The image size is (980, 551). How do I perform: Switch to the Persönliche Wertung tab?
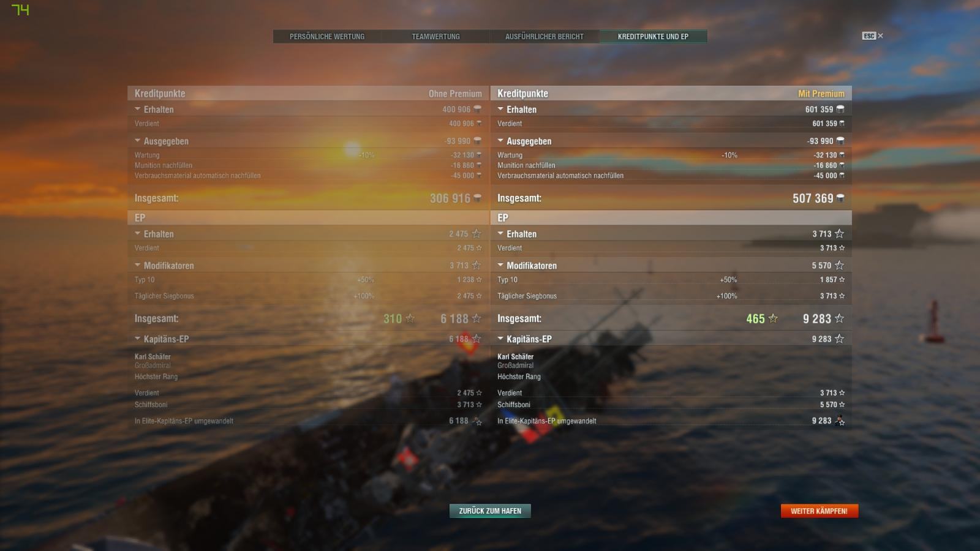pyautogui.click(x=327, y=37)
